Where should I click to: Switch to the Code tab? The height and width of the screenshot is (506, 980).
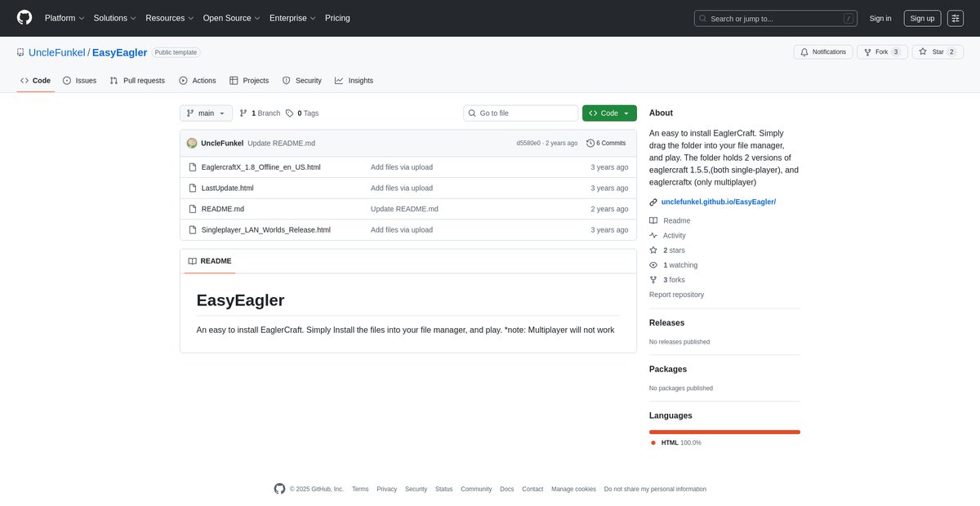pos(36,81)
